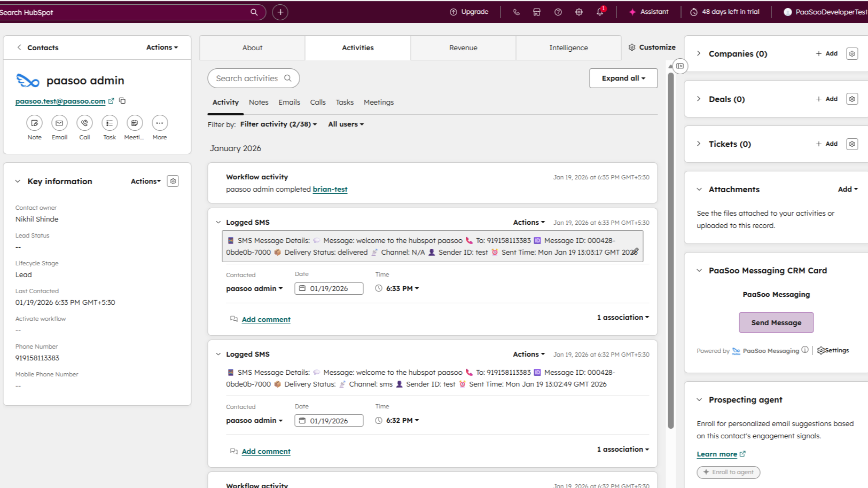Create a note using the Note icon
This screenshot has height=488, width=868.
(34, 124)
